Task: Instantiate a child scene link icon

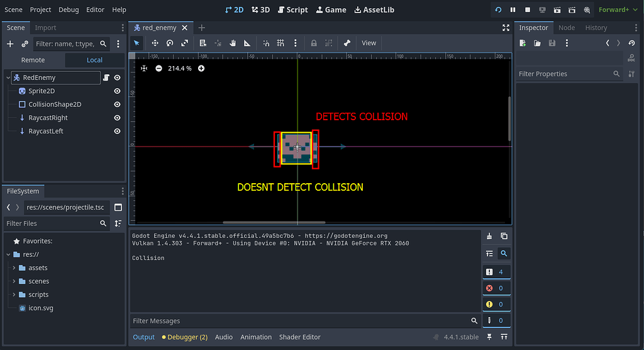Action: pos(25,43)
